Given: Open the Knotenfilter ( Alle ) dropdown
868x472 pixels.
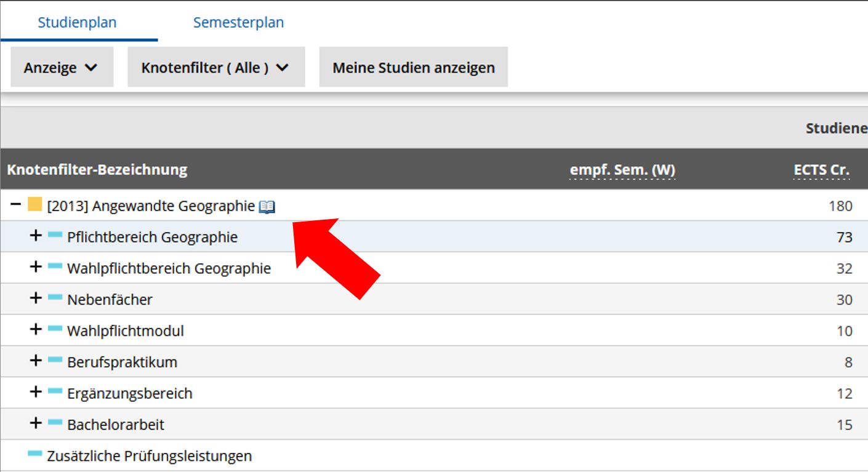Looking at the screenshot, I should (216, 67).
